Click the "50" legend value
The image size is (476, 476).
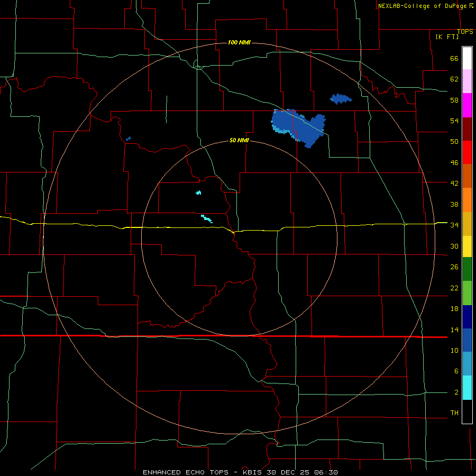coord(454,142)
